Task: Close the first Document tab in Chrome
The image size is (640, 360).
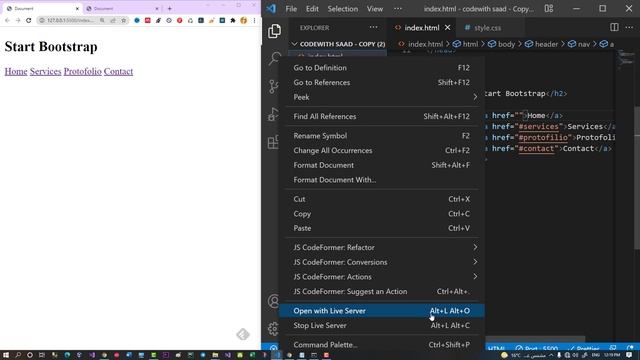Action: tap(77, 9)
